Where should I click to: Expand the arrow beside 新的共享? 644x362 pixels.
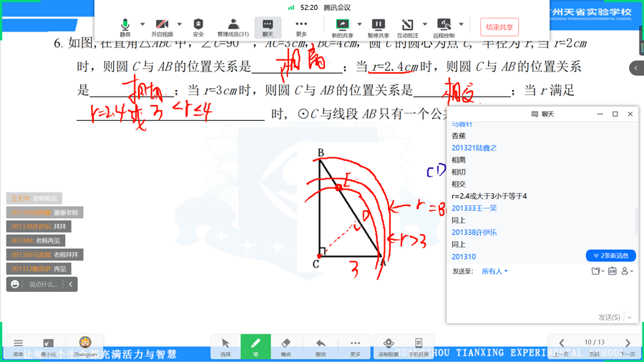359,24
